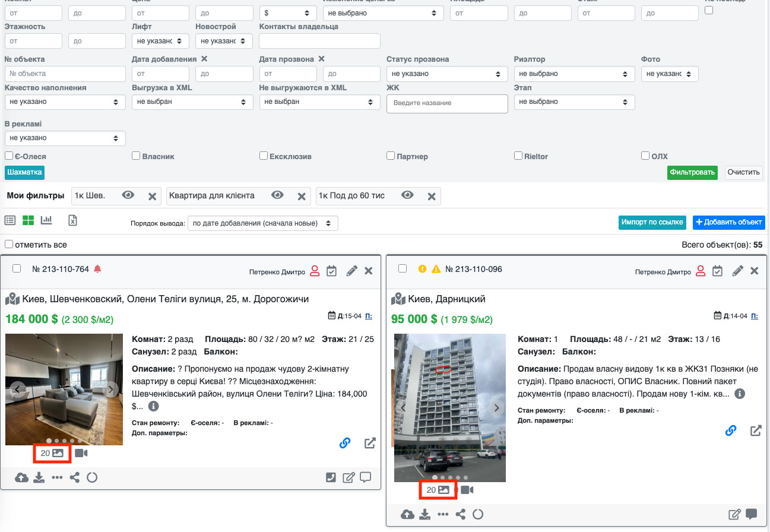Edit listing 213-110-764 with the pencil icon

pos(351,271)
